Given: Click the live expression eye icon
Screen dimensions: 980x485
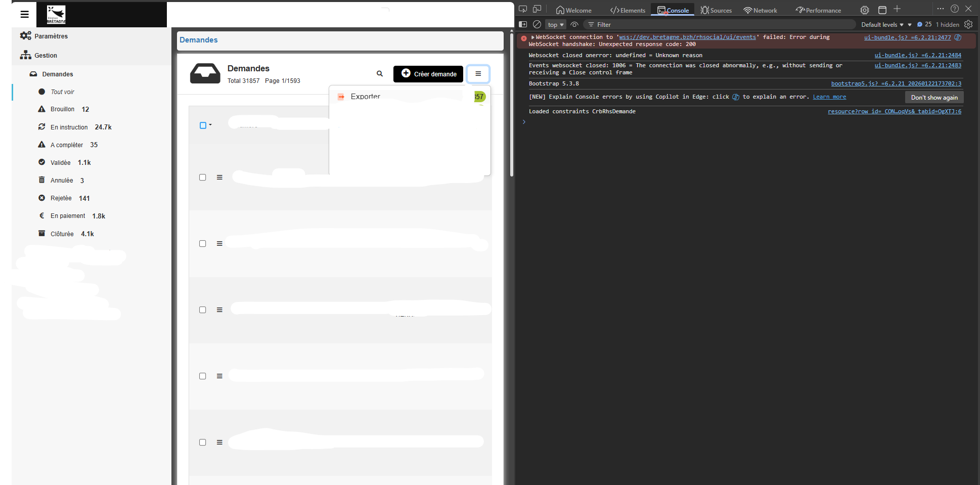Looking at the screenshot, I should tap(574, 24).
